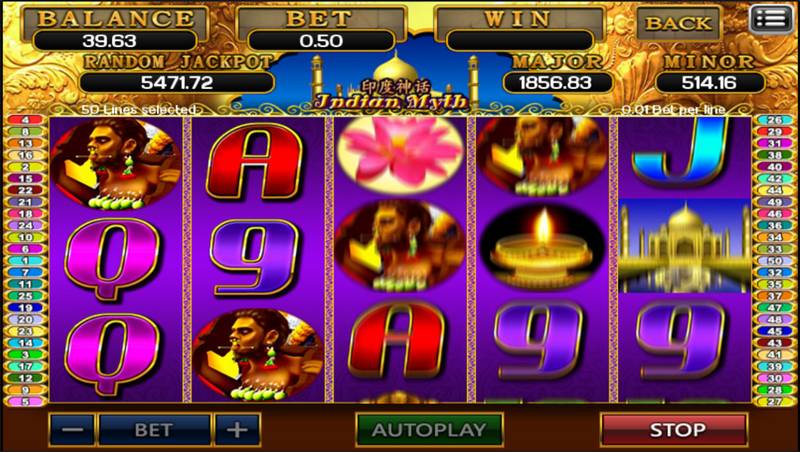Click the Taj Mahal reel symbol
This screenshot has width=800, height=452.
(685, 246)
